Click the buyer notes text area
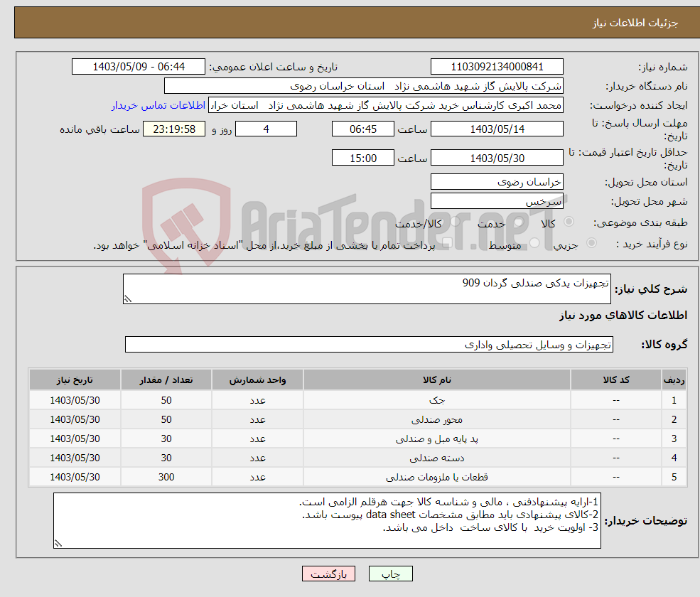The width and height of the screenshot is (700, 597). click(327, 521)
